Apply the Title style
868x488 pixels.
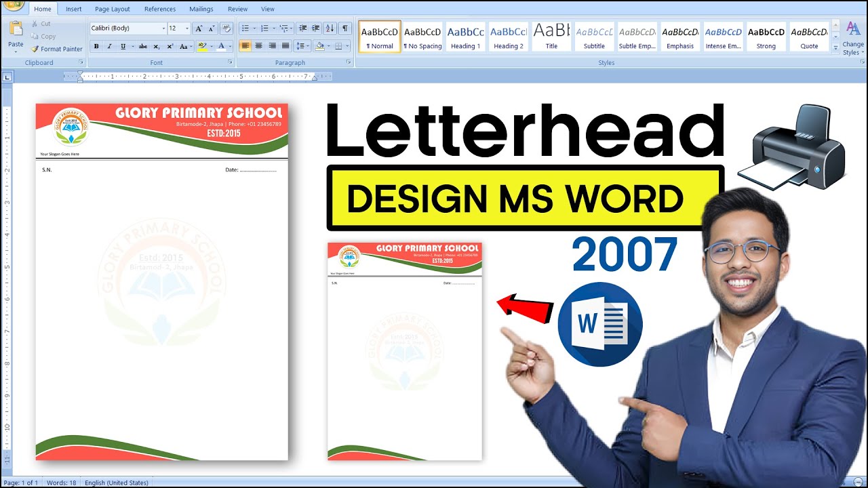click(x=551, y=37)
